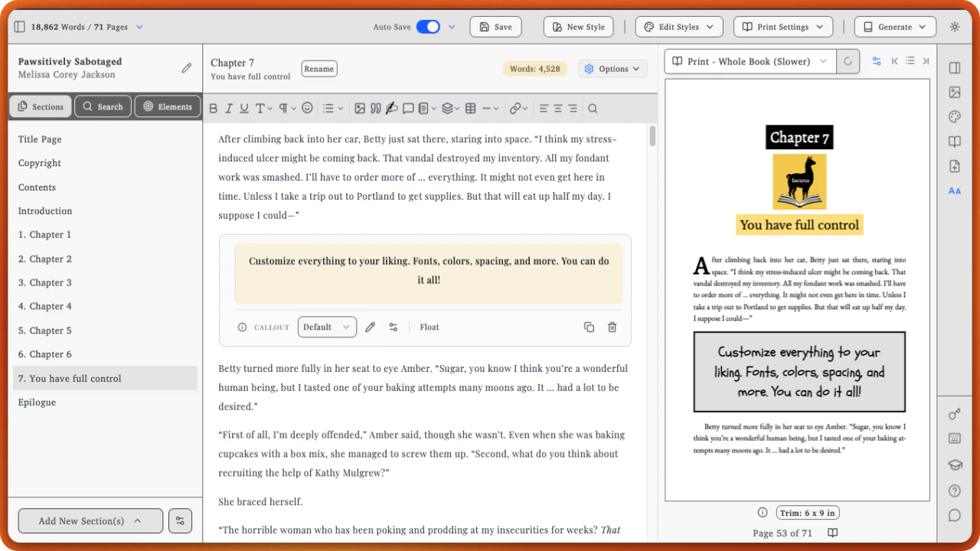Insert a table
The width and height of the screenshot is (980, 551).
click(470, 109)
